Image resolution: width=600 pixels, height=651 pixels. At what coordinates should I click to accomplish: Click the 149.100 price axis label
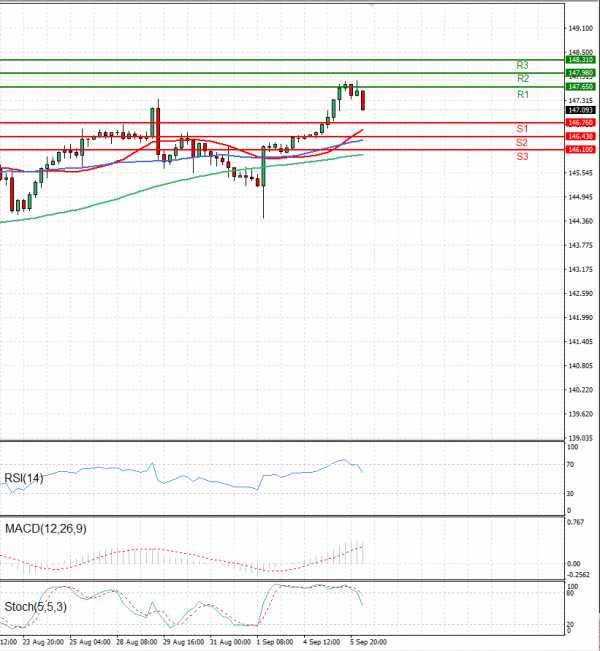click(581, 28)
